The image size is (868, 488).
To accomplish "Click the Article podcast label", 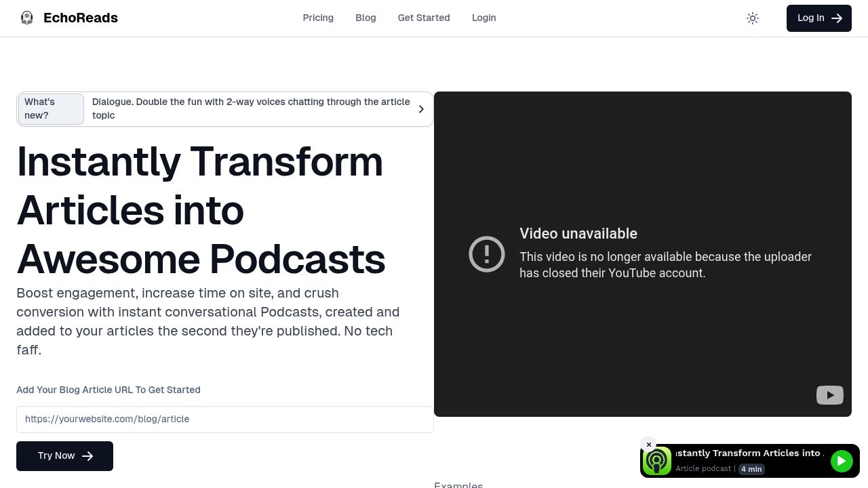I will coord(703,469).
